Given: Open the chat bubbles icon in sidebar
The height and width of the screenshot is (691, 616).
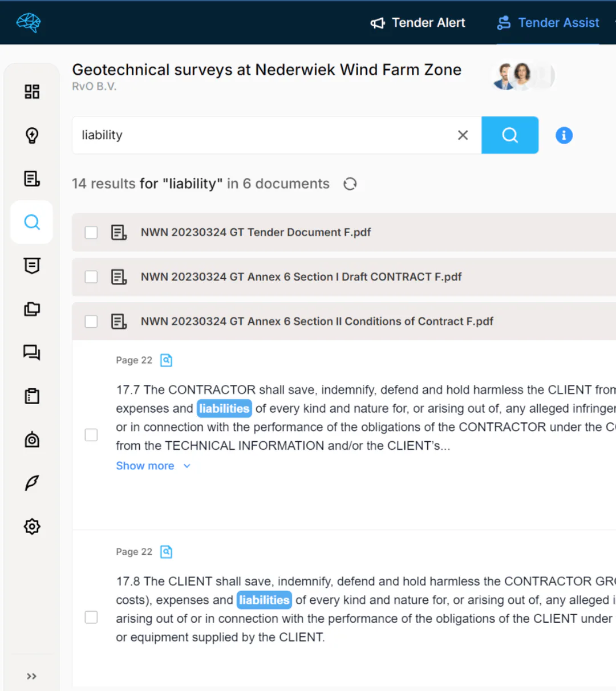Looking at the screenshot, I should coord(32,352).
